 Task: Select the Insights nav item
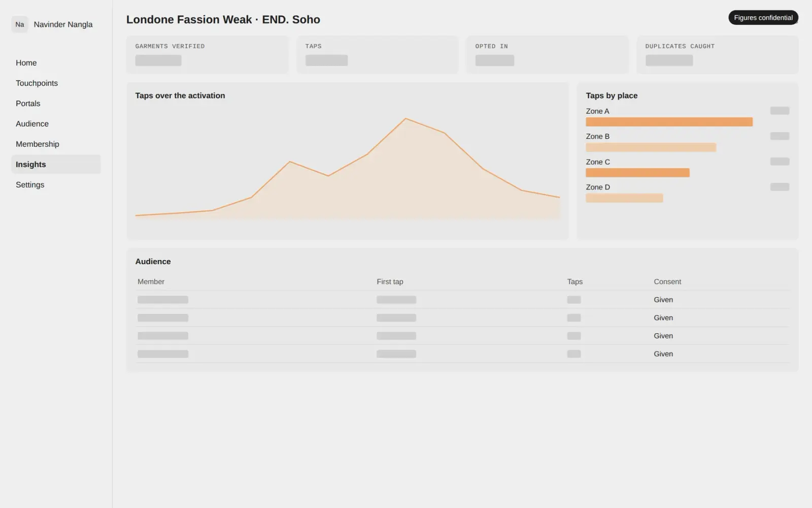pos(56,165)
